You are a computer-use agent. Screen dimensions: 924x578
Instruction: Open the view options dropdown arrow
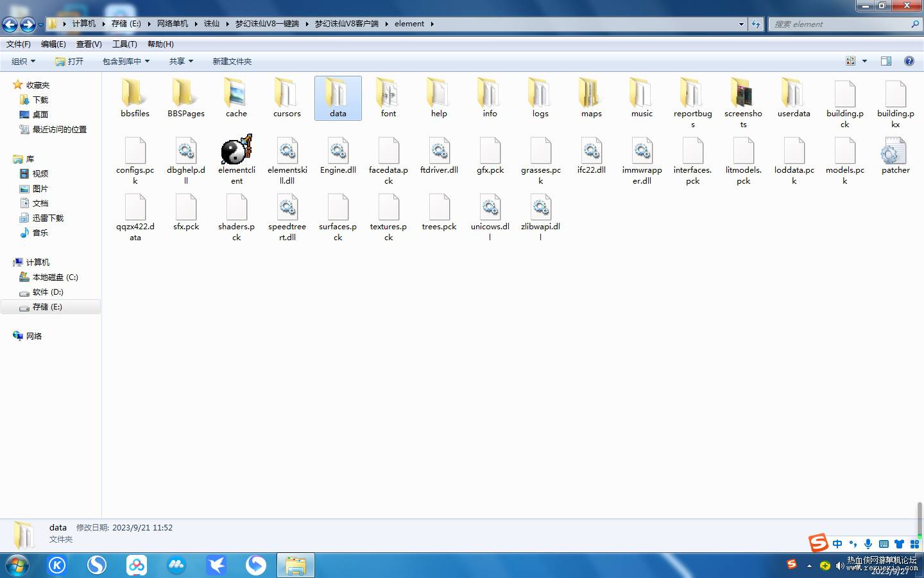(x=864, y=61)
